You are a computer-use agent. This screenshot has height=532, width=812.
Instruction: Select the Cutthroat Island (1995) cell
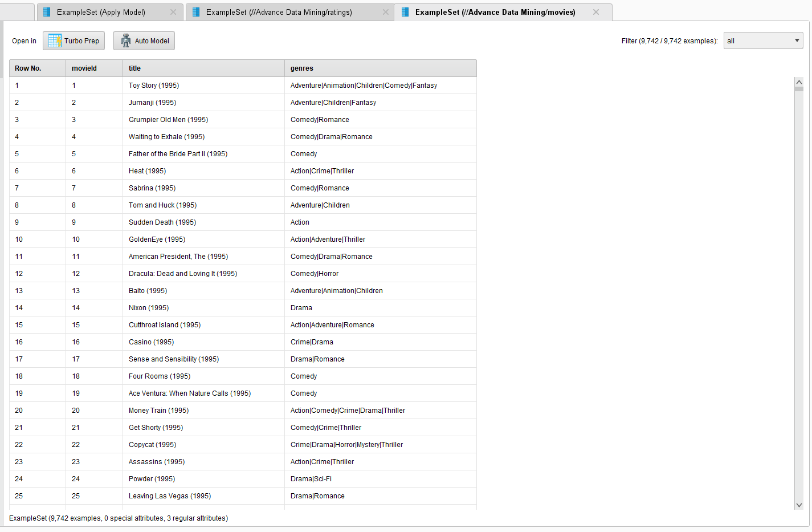203,325
